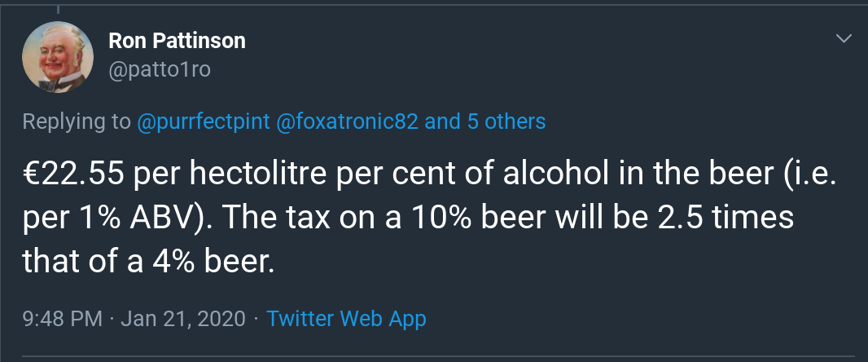Click the Jan 21, 2020 date
868x362 pixels.
click(182, 318)
